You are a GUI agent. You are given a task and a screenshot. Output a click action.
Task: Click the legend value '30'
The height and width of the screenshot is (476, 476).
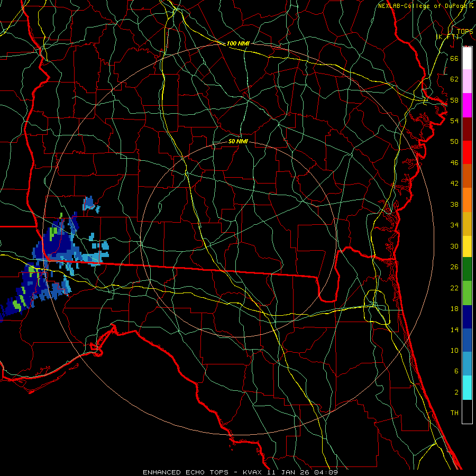(x=454, y=246)
